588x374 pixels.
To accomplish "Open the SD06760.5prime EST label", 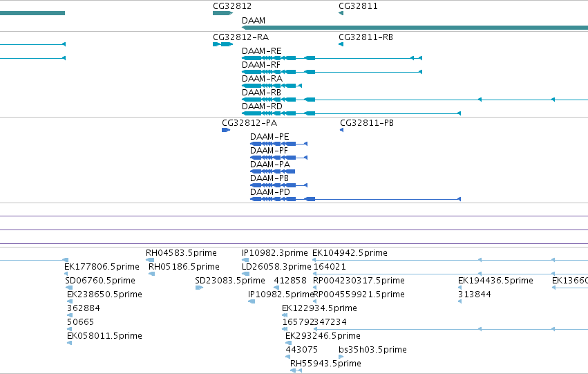I will point(100,281).
